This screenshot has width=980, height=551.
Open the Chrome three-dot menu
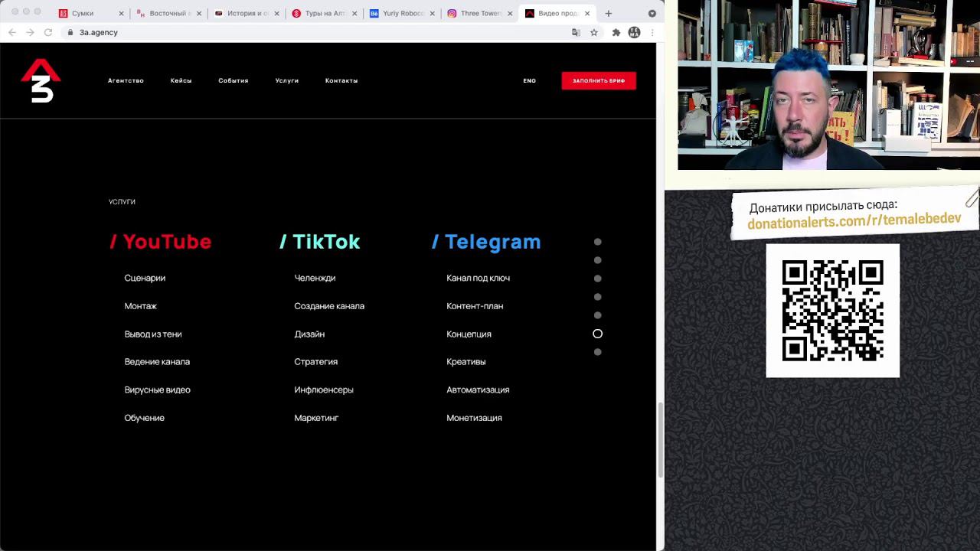click(652, 32)
